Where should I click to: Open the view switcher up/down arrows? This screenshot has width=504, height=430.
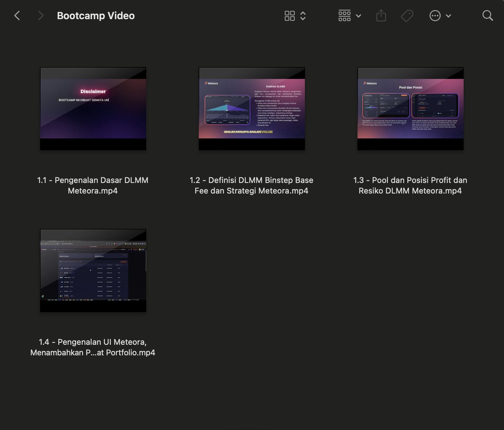click(x=303, y=16)
